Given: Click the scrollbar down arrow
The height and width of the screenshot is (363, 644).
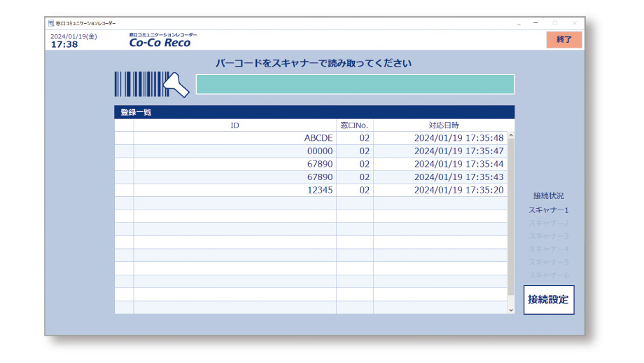Looking at the screenshot, I should [510, 309].
